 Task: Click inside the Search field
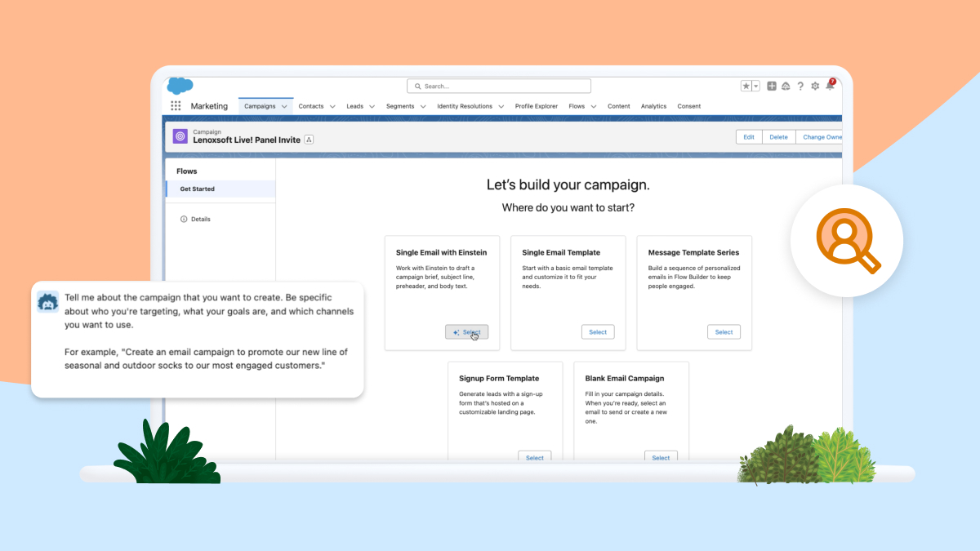tap(498, 85)
